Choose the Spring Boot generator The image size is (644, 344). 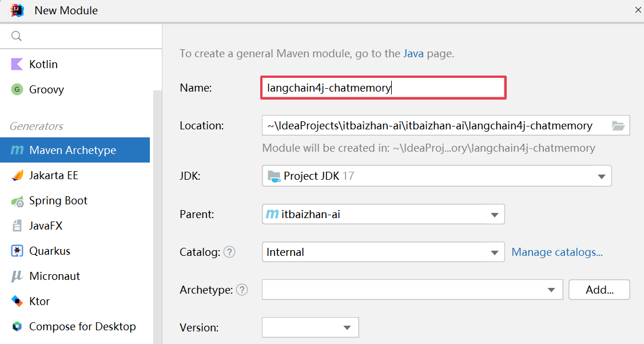click(x=75, y=200)
